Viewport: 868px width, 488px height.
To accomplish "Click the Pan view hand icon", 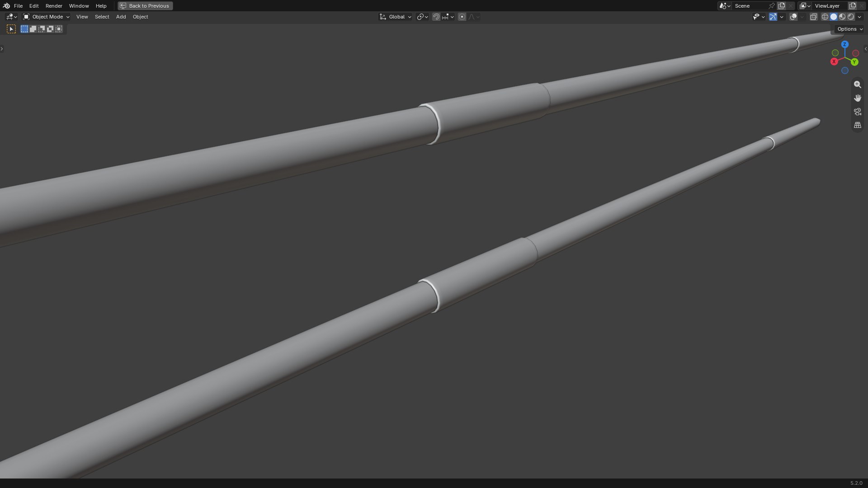I will (x=858, y=98).
